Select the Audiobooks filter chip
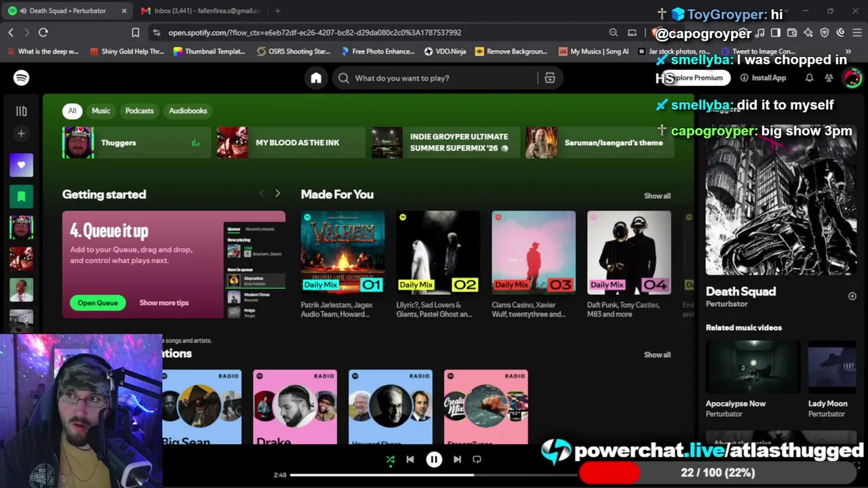The width and height of the screenshot is (868, 488). pyautogui.click(x=188, y=110)
